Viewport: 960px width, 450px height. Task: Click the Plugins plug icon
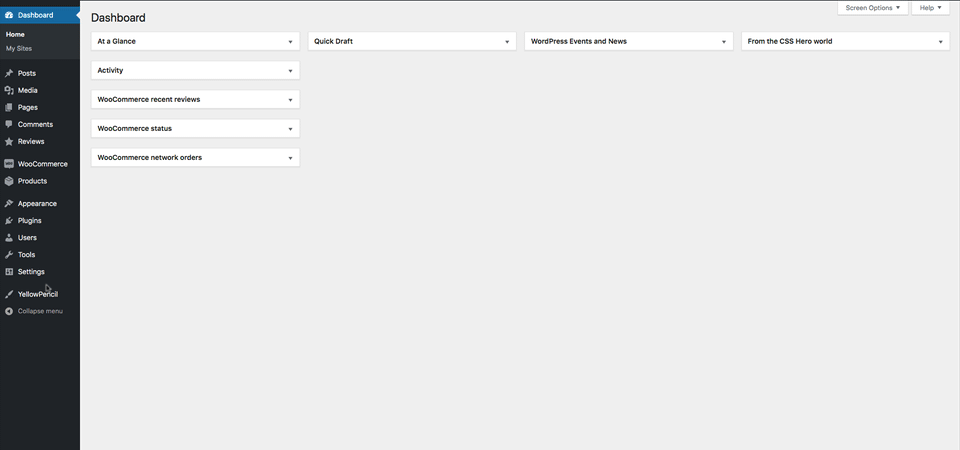tap(9, 221)
